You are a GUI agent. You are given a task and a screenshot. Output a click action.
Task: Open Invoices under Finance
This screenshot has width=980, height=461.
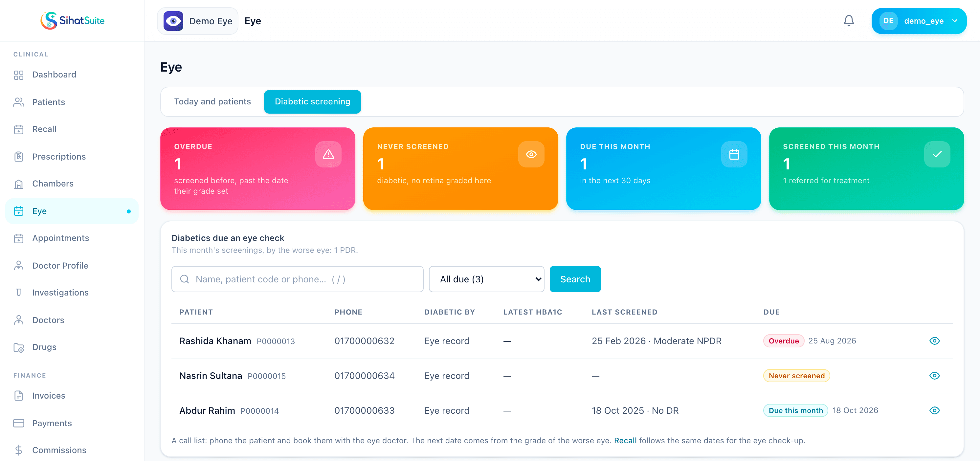pos(72,396)
